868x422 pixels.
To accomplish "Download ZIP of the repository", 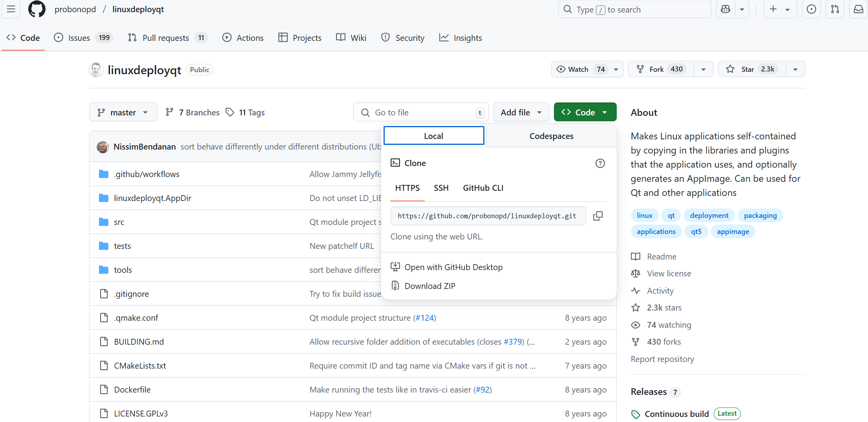I will tap(423, 286).
